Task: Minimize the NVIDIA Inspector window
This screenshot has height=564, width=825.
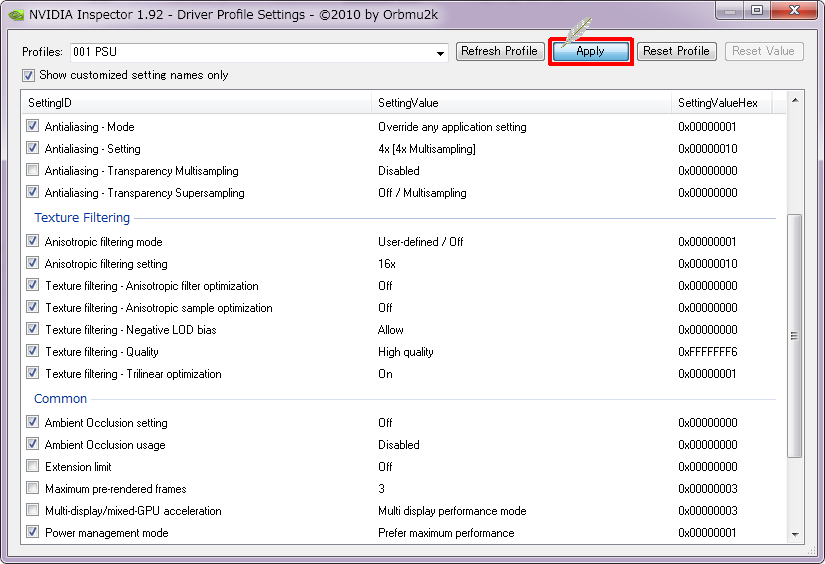Action: [729, 11]
